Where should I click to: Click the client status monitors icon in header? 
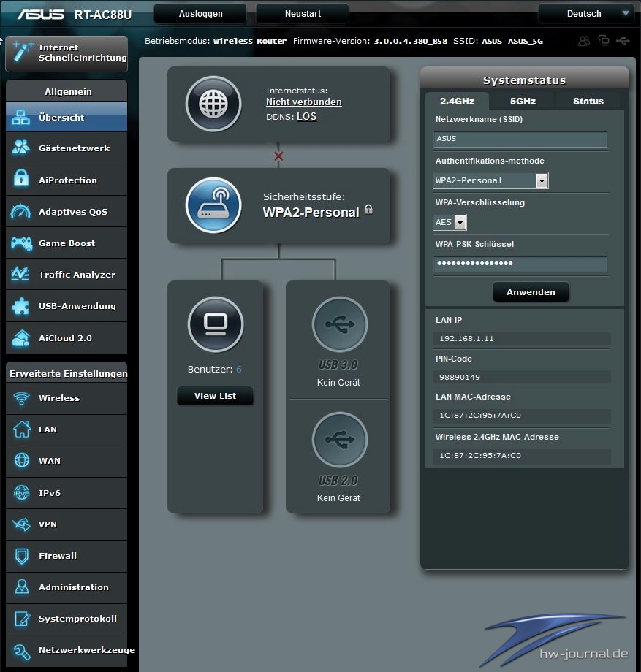pyautogui.click(x=604, y=40)
